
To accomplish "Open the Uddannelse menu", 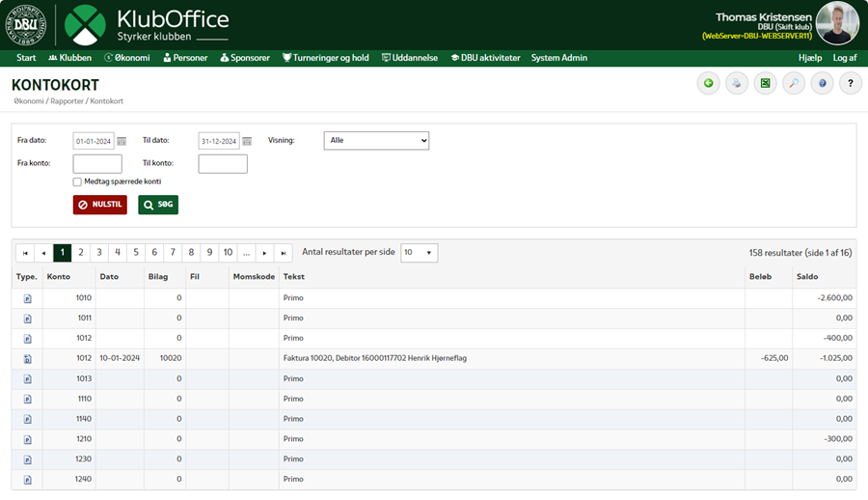I will [410, 58].
